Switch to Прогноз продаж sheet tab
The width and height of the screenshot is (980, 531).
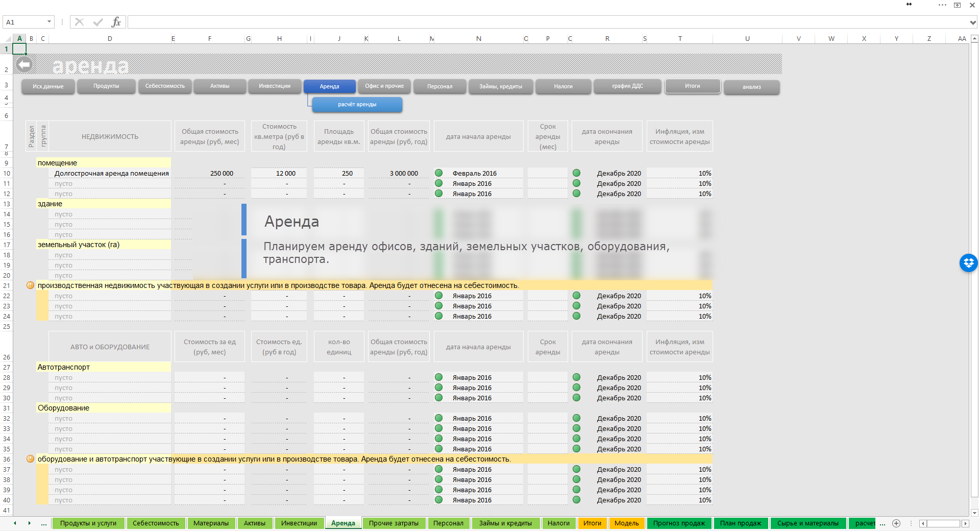(x=679, y=523)
